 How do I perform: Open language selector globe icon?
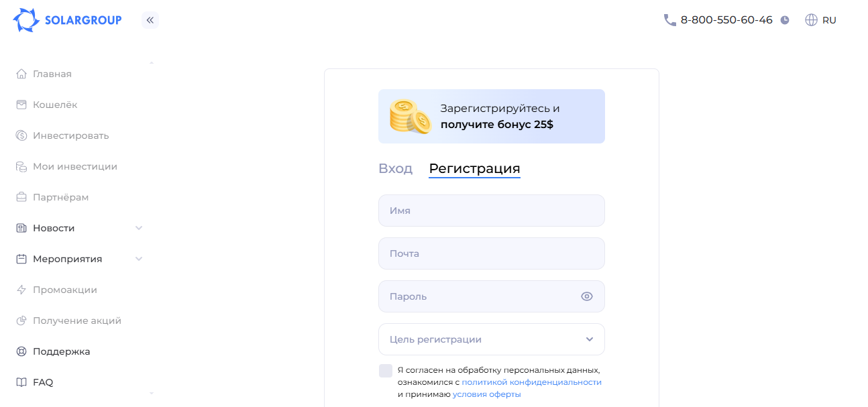pyautogui.click(x=811, y=20)
